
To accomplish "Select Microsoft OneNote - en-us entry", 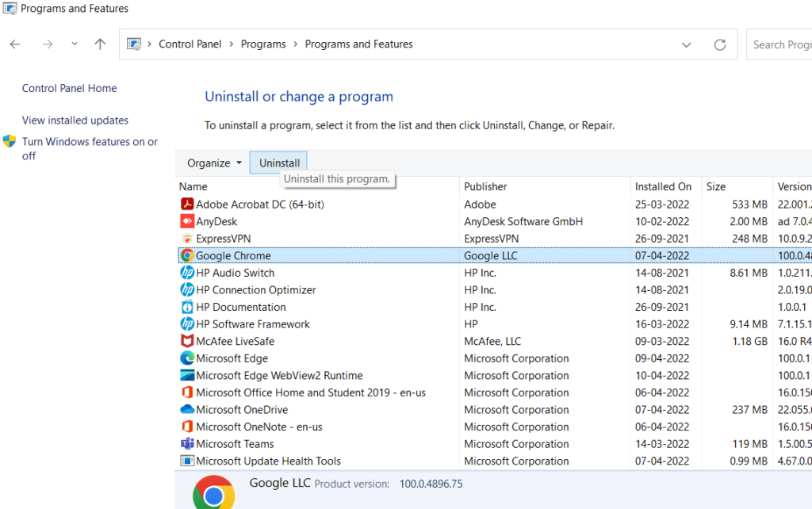I will point(259,427).
